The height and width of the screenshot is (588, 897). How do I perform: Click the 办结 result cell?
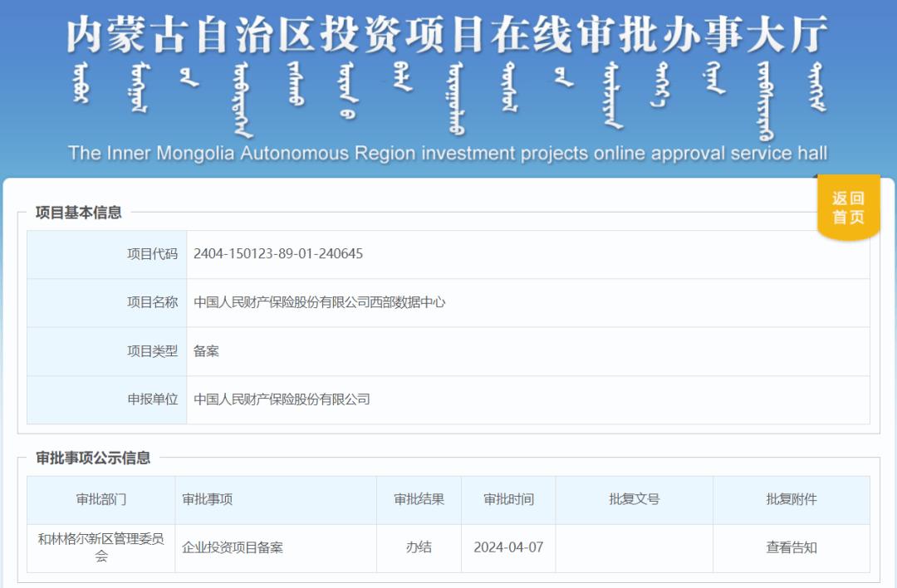tap(419, 548)
